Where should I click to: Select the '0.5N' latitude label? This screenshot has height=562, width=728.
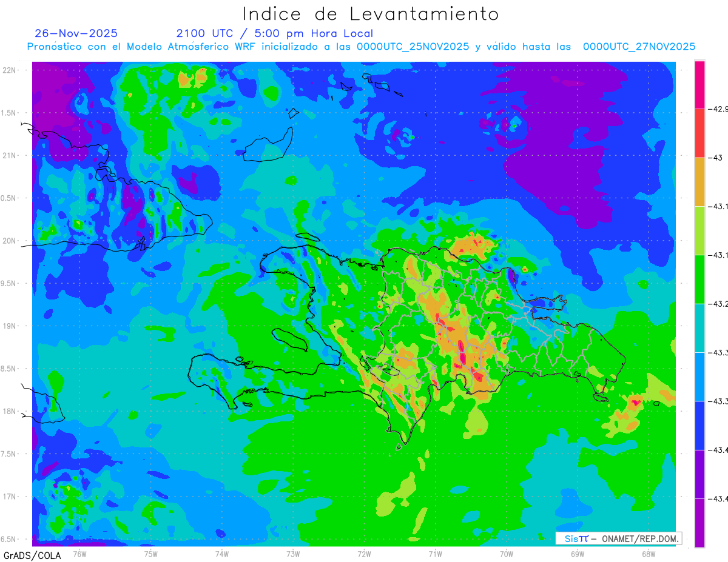[7, 198]
